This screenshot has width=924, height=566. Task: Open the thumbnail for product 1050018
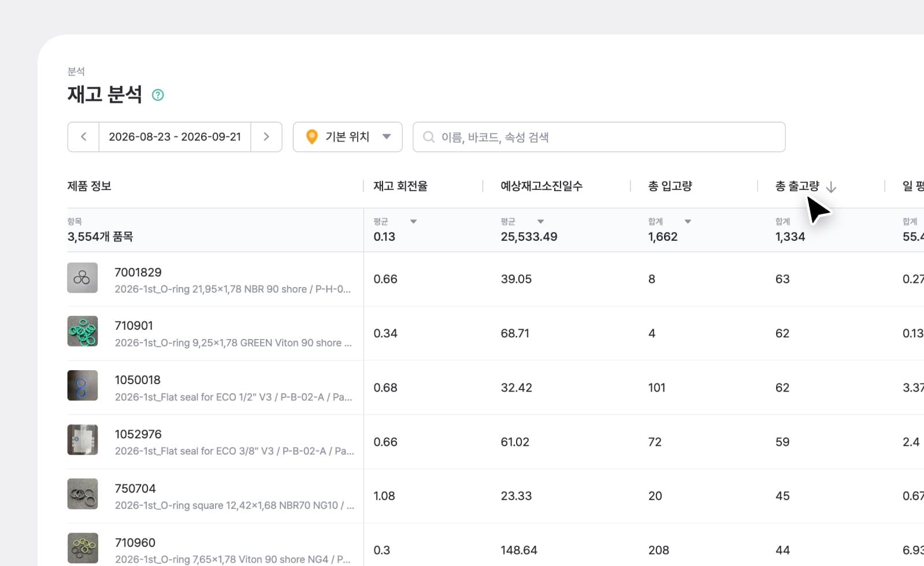82,385
